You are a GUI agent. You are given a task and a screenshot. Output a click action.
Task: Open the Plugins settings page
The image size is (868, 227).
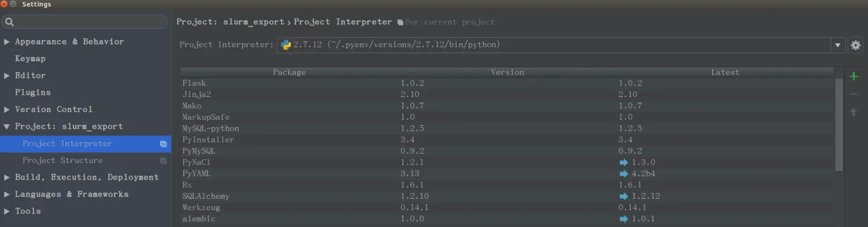coord(33,92)
